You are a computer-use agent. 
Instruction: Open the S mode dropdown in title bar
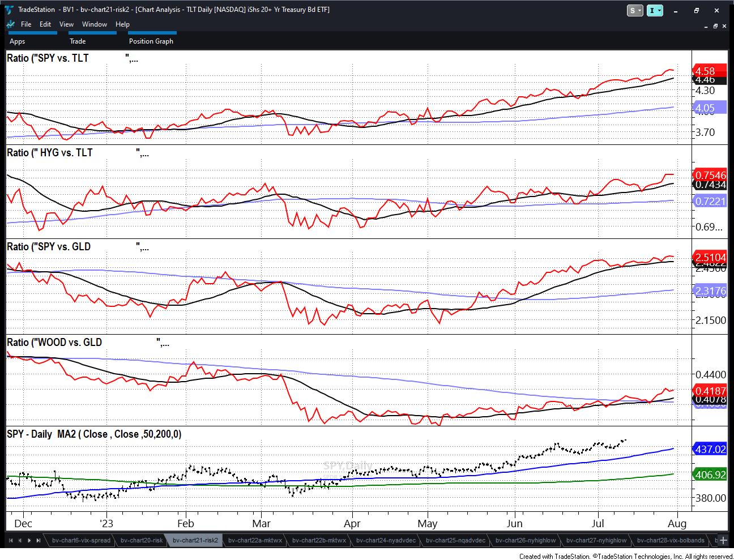[635, 10]
